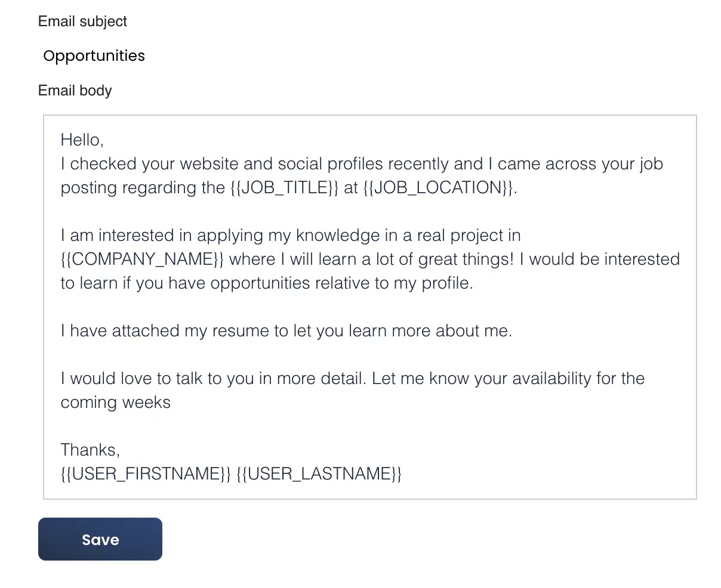
Task: Place cursor on the Hello greeting line
Action: pyautogui.click(x=82, y=140)
